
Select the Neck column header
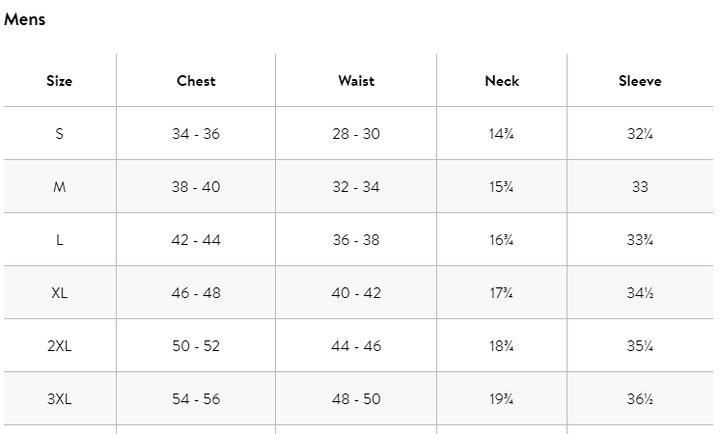pos(502,81)
